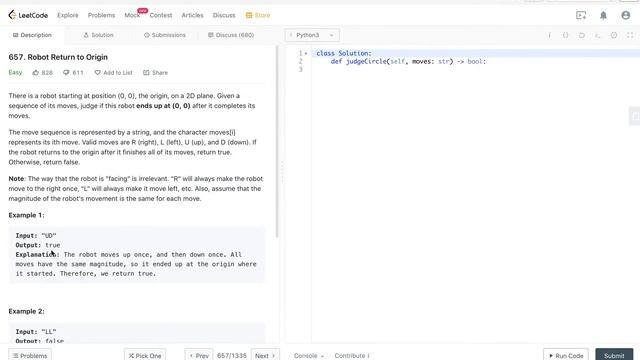Open the Contest page
The height and width of the screenshot is (360, 640).
click(x=161, y=15)
